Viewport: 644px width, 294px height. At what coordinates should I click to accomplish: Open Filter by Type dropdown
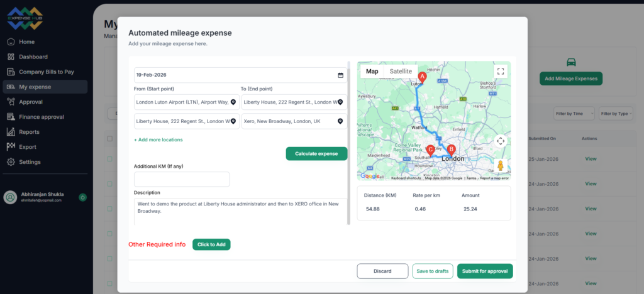(x=616, y=114)
